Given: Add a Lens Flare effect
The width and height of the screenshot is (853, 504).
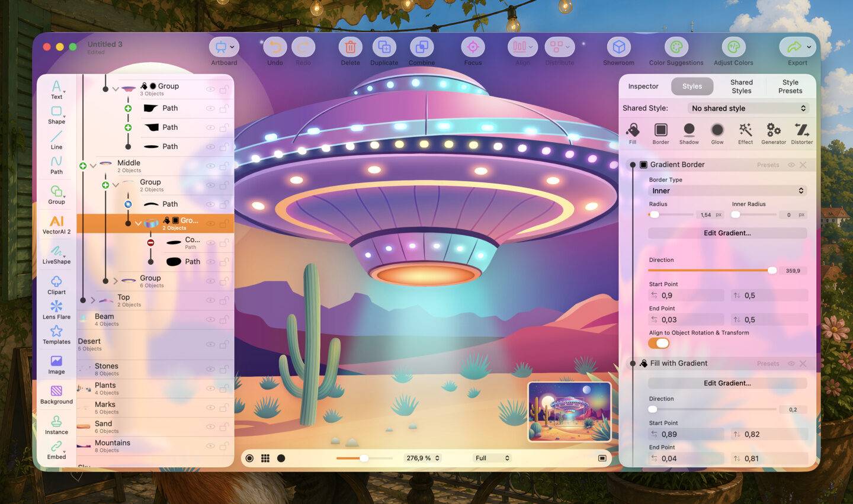Looking at the screenshot, I should click(x=56, y=310).
